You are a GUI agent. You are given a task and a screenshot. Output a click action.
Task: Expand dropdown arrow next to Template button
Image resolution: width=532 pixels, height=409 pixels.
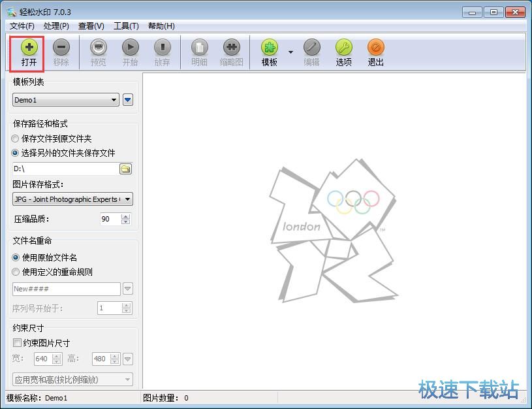290,52
